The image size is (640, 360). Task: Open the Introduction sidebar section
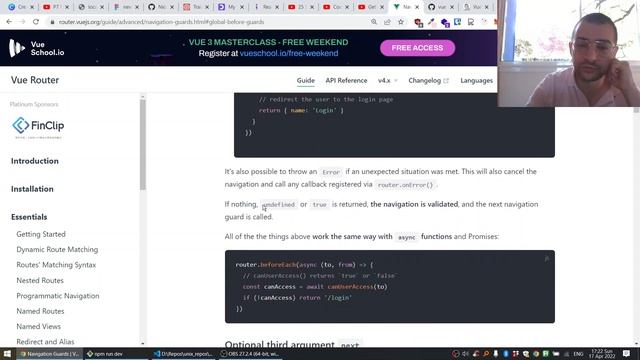point(35,161)
